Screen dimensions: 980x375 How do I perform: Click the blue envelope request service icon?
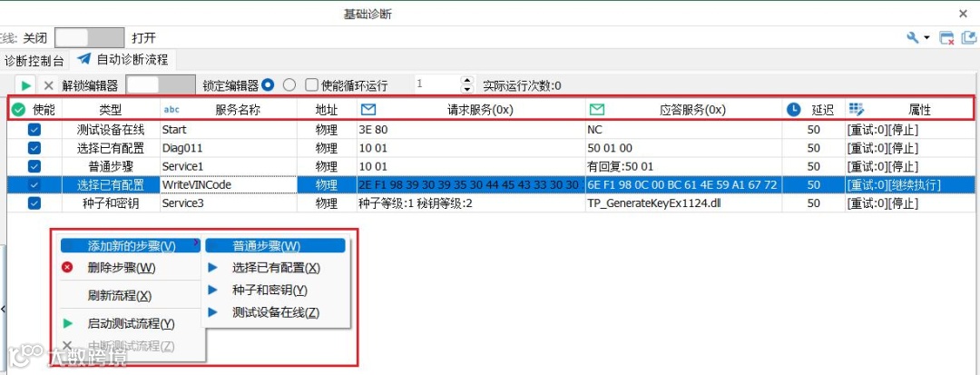coord(368,110)
